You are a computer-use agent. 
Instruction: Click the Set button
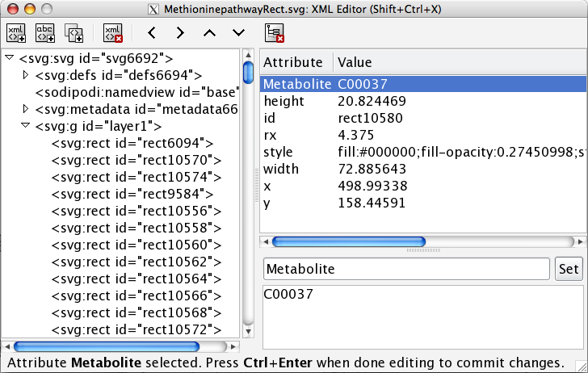569,269
